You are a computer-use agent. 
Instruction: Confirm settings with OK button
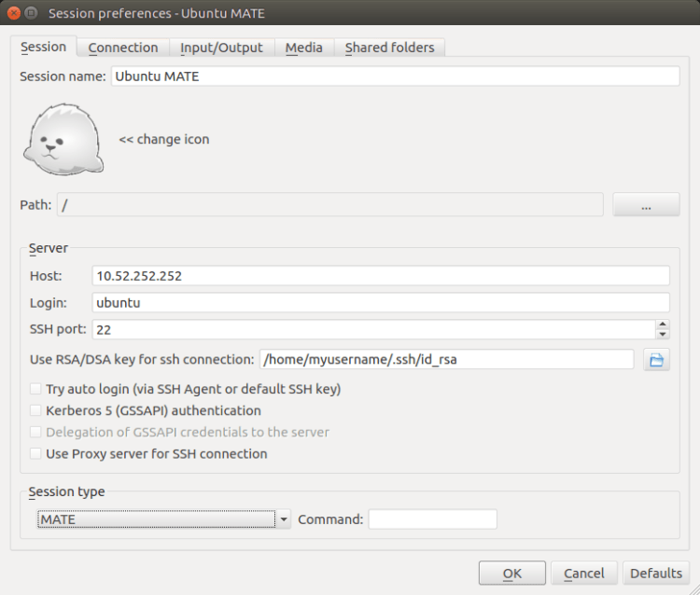pos(512,574)
